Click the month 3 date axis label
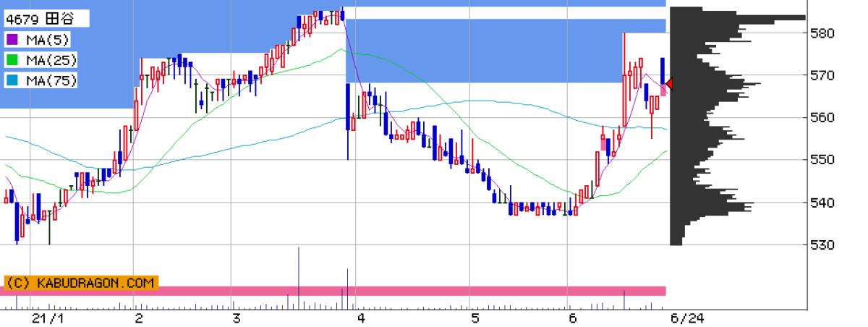Viewport: 868px width, 327px height. (237, 318)
